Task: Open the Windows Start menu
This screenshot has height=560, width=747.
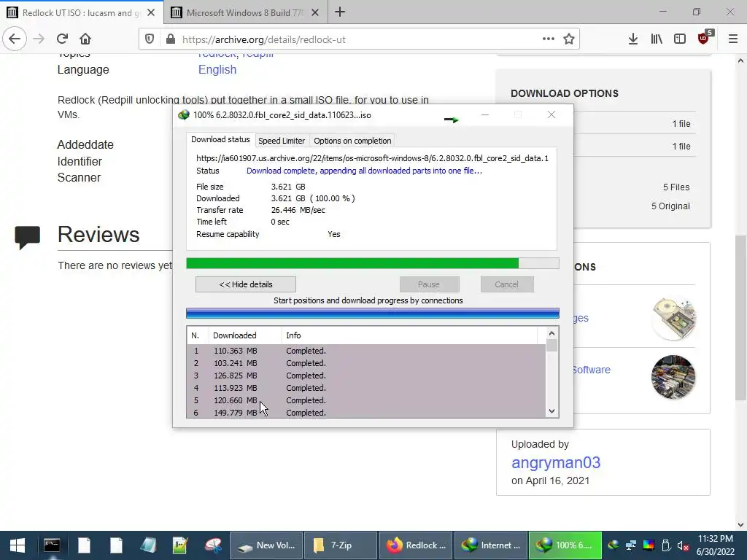Action: [x=18, y=545]
